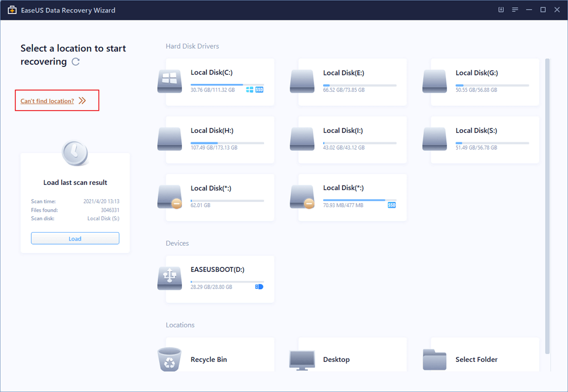Click the Files found value 3046331
The width and height of the screenshot is (568, 392).
pyautogui.click(x=110, y=210)
